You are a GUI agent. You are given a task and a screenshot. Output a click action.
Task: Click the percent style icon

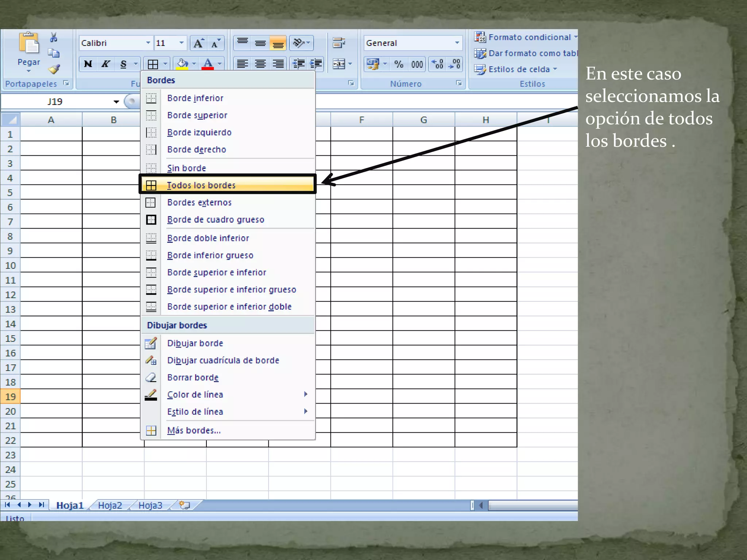(x=399, y=65)
